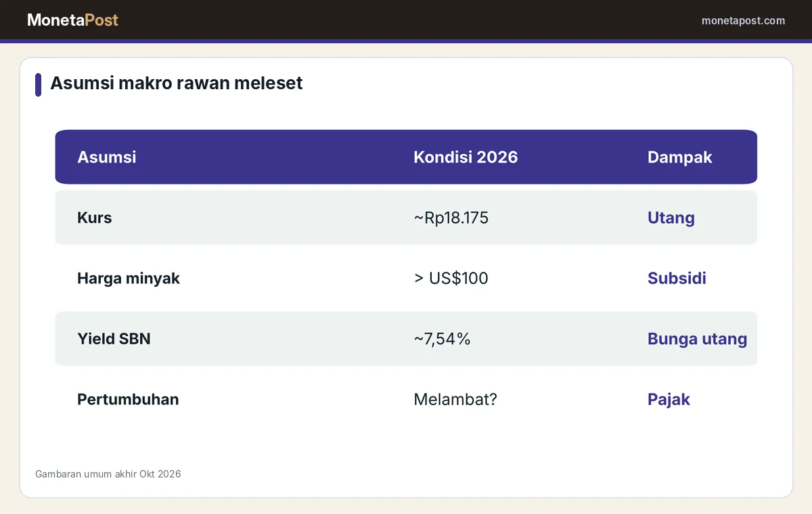Click the 'Subsidi' impact cell
This screenshot has width=812, height=514.
[x=677, y=278]
